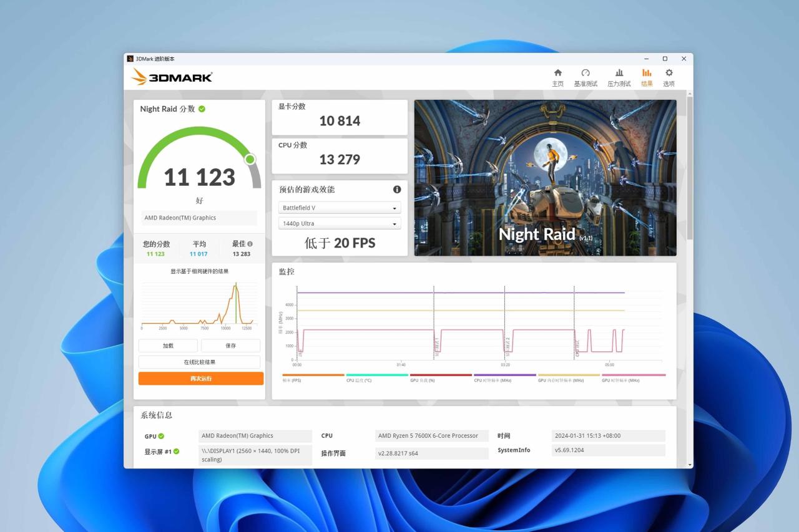Image resolution: width=799 pixels, height=532 pixels.
Task: Click the 时间 value 2024-01-31 15:13 +08:00
Action: pyautogui.click(x=609, y=436)
